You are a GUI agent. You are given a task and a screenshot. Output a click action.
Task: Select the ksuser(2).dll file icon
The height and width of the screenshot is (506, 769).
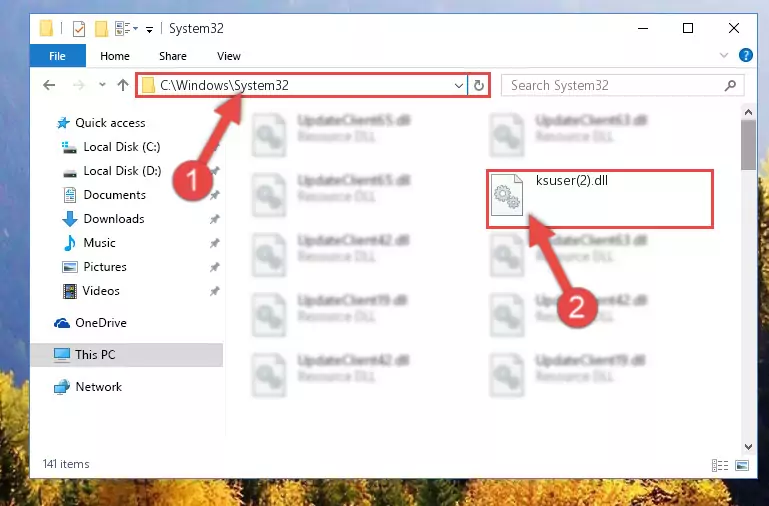[x=507, y=195]
